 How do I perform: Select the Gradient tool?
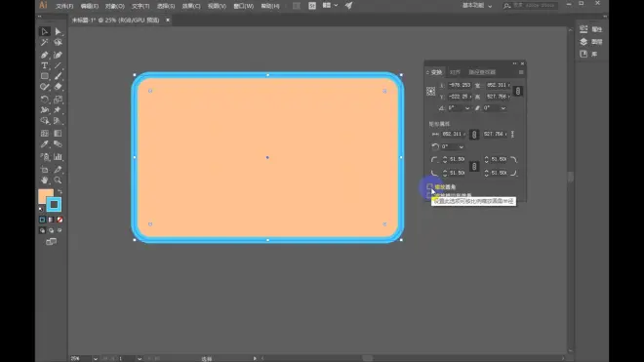coord(58,134)
